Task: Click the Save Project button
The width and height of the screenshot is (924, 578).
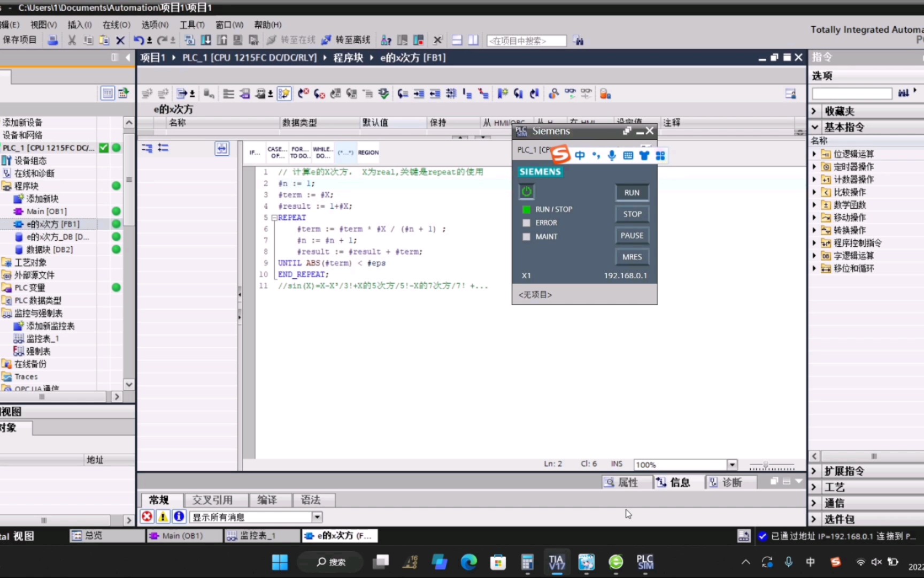Action: (x=20, y=40)
